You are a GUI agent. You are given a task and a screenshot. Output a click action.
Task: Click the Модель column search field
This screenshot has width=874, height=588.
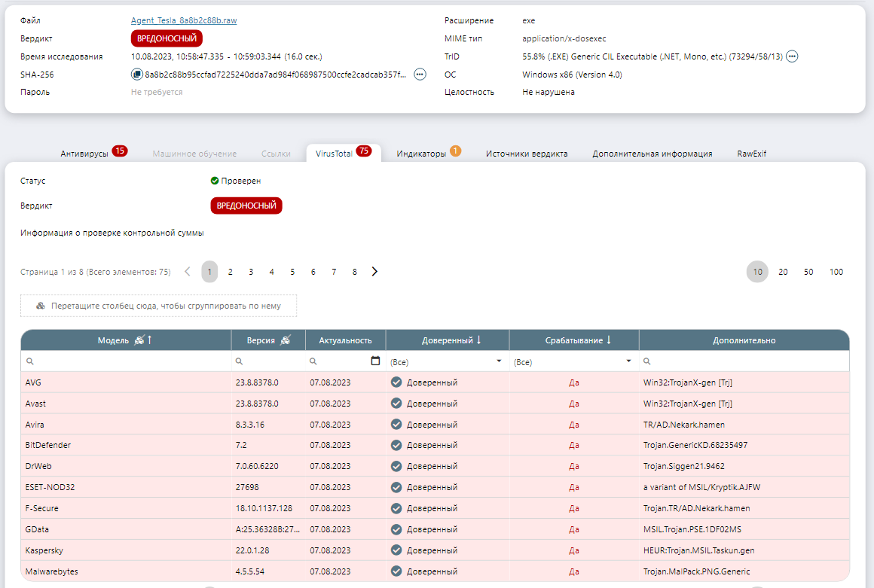click(130, 362)
